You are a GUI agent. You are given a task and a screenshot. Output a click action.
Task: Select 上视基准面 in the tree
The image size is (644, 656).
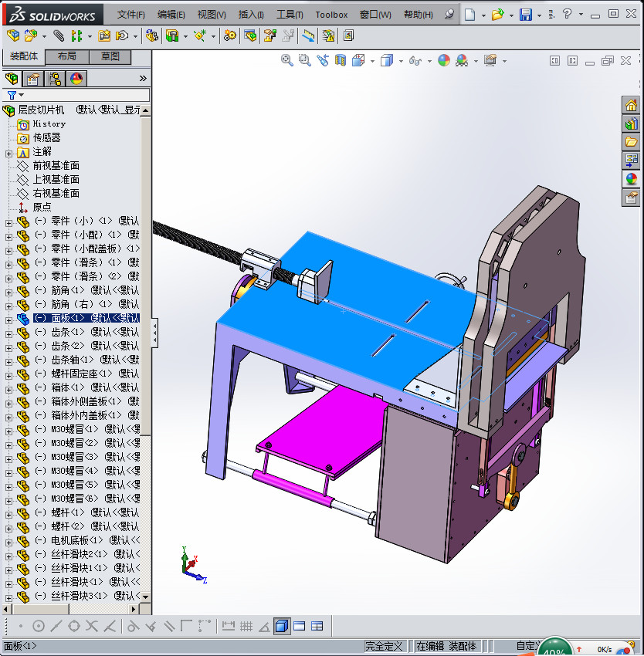[x=56, y=180]
